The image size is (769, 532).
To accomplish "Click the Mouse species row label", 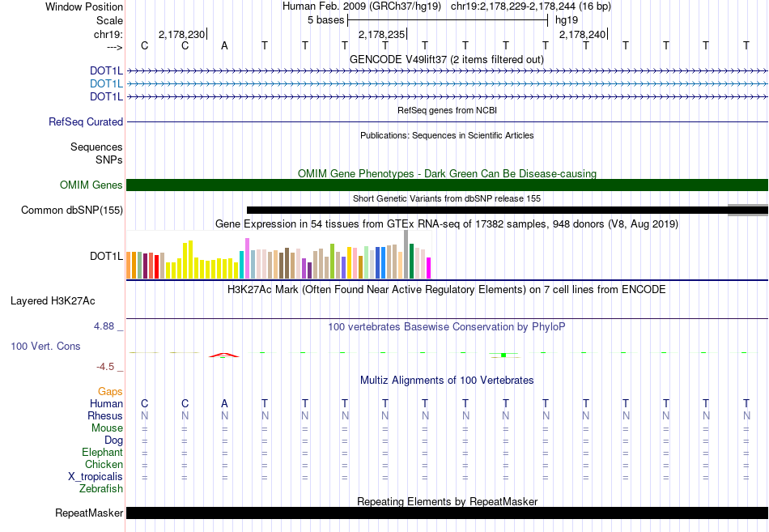I will point(107,428).
